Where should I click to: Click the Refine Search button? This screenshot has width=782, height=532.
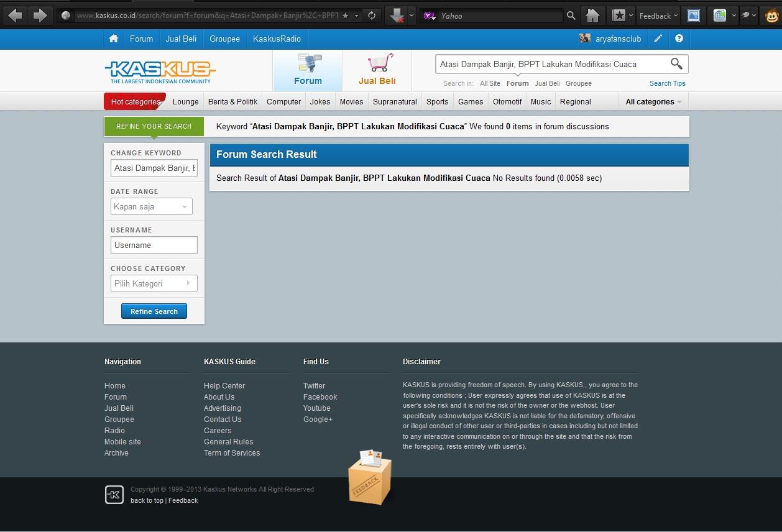[154, 311]
